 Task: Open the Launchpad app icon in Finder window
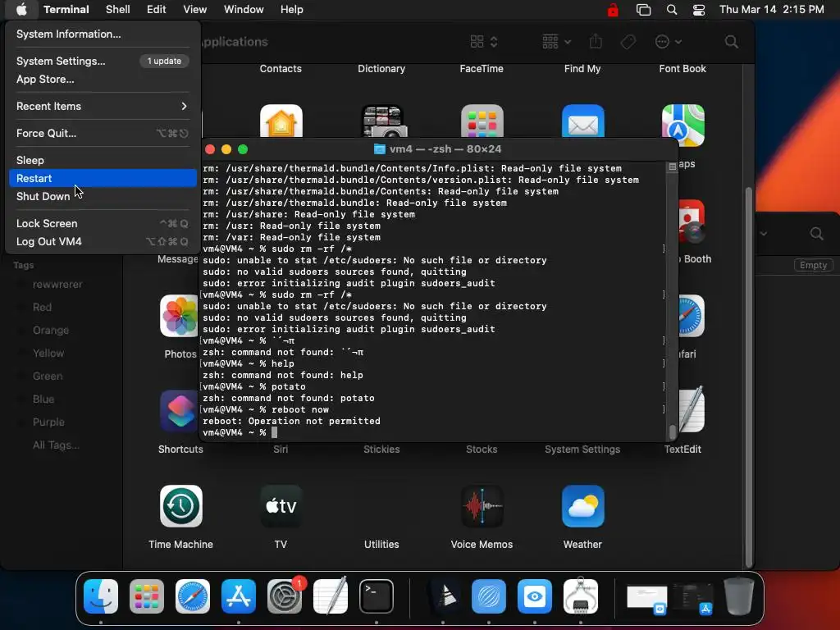[482, 121]
